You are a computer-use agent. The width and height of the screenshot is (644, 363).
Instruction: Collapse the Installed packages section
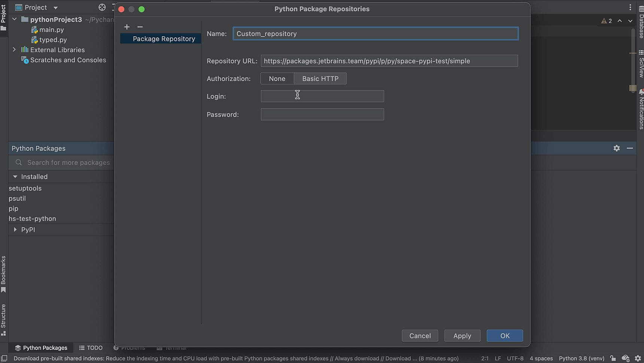[x=15, y=177]
